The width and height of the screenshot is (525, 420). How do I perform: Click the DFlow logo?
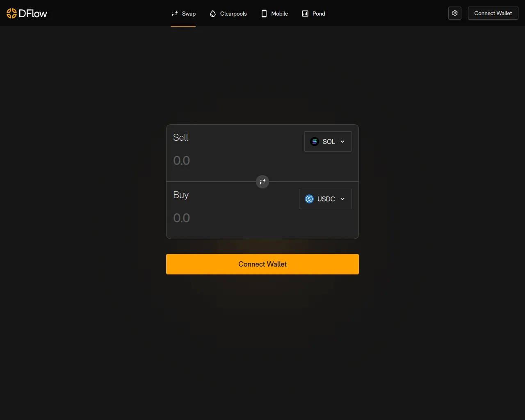tap(27, 14)
